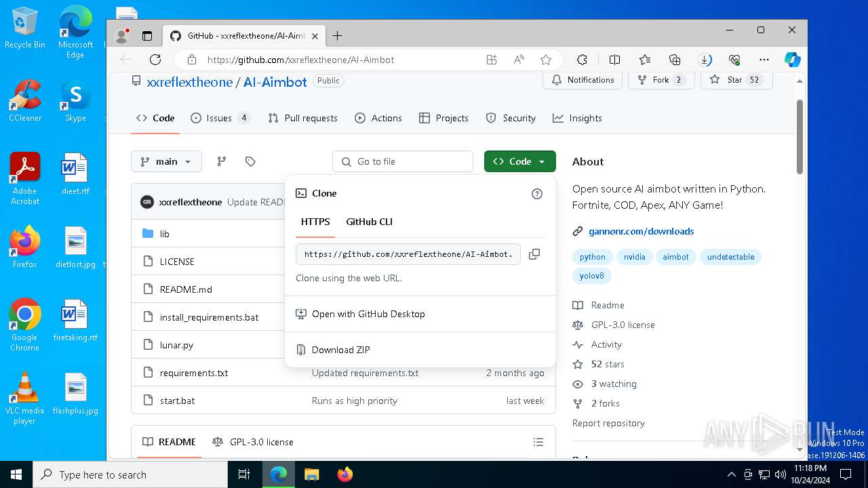Open the Issues tab

point(220,118)
